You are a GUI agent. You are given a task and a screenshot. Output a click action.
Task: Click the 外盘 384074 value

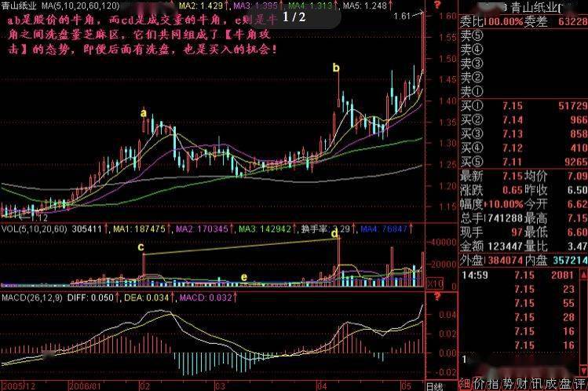[505, 260]
